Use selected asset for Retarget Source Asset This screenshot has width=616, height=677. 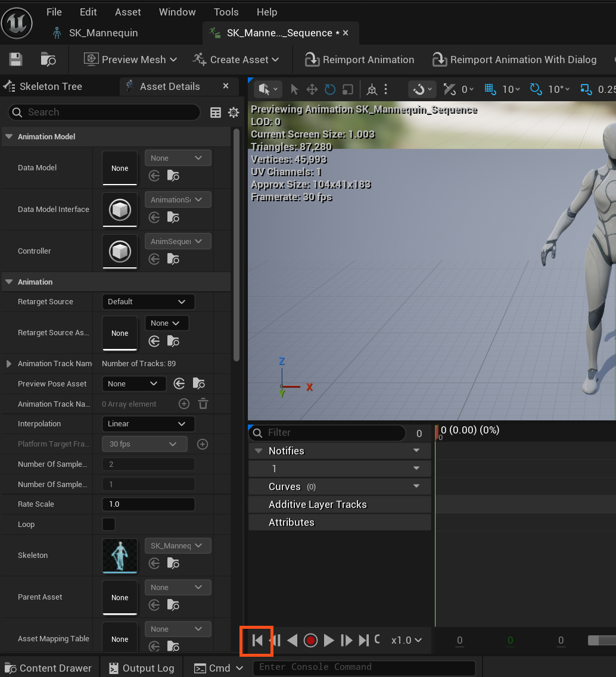coord(154,342)
